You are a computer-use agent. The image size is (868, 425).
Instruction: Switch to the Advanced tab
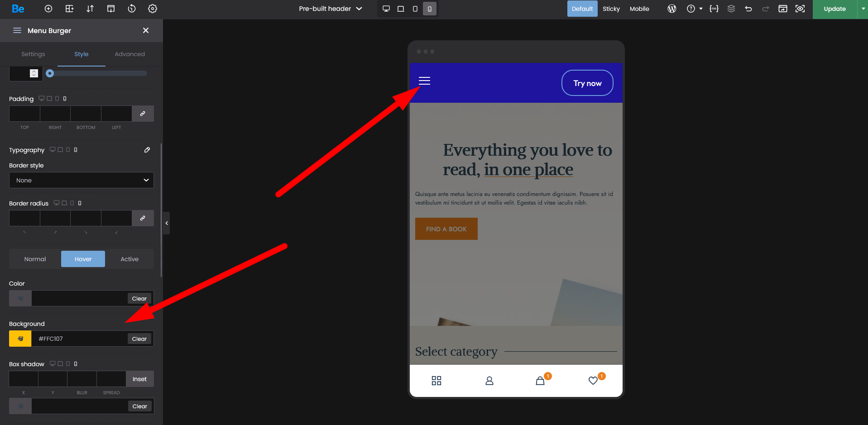pos(129,54)
